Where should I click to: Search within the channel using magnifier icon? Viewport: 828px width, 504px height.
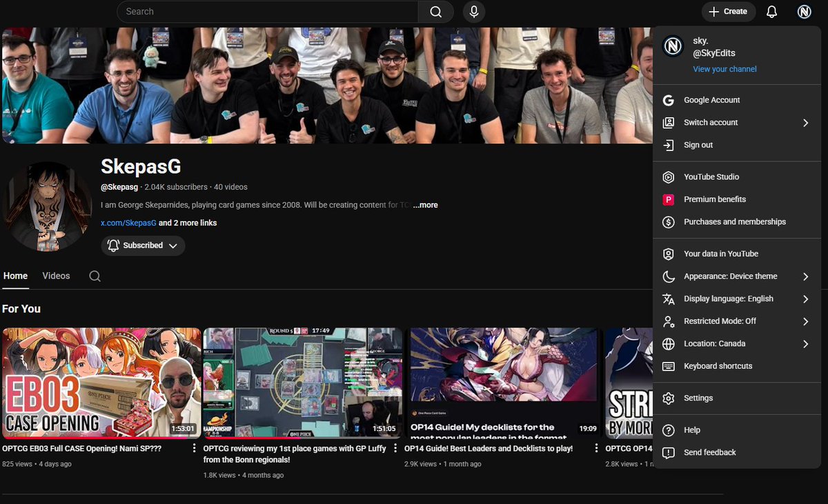coord(95,276)
